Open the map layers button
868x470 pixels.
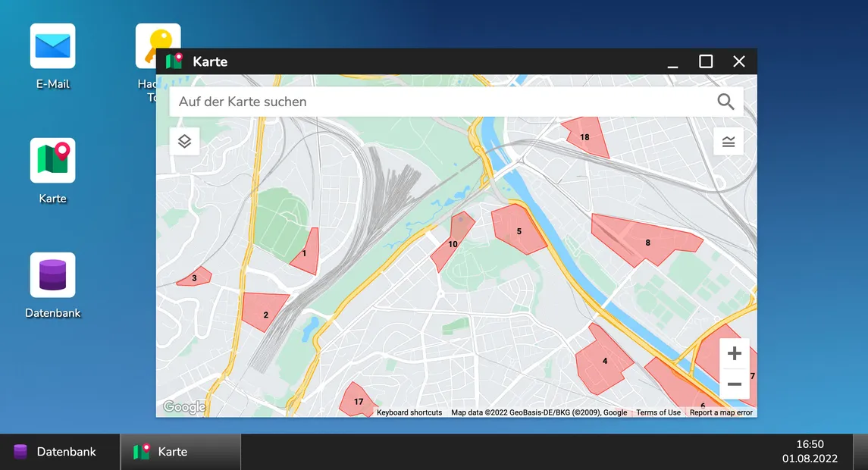point(184,141)
